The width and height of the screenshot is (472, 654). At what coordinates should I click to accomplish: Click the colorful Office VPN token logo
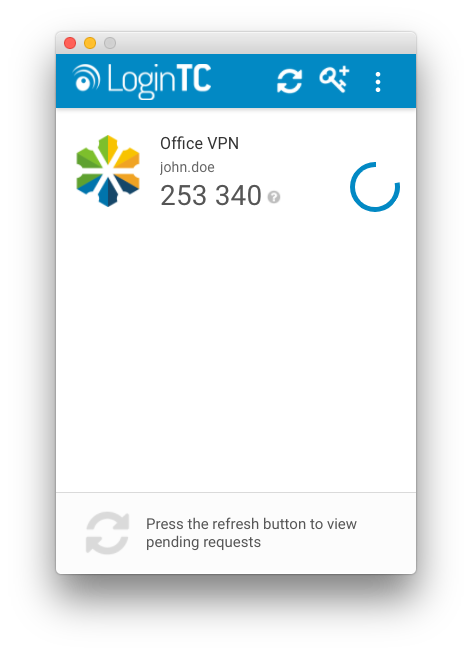(108, 171)
